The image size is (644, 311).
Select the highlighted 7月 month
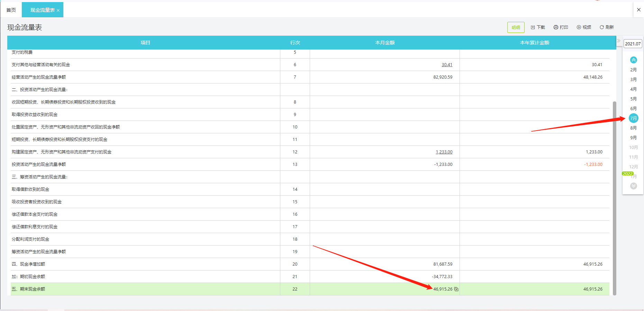[x=634, y=118]
